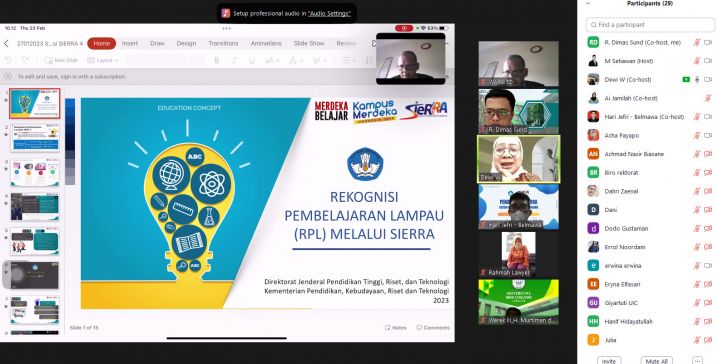Click the Bold formatting icon

(217, 60)
